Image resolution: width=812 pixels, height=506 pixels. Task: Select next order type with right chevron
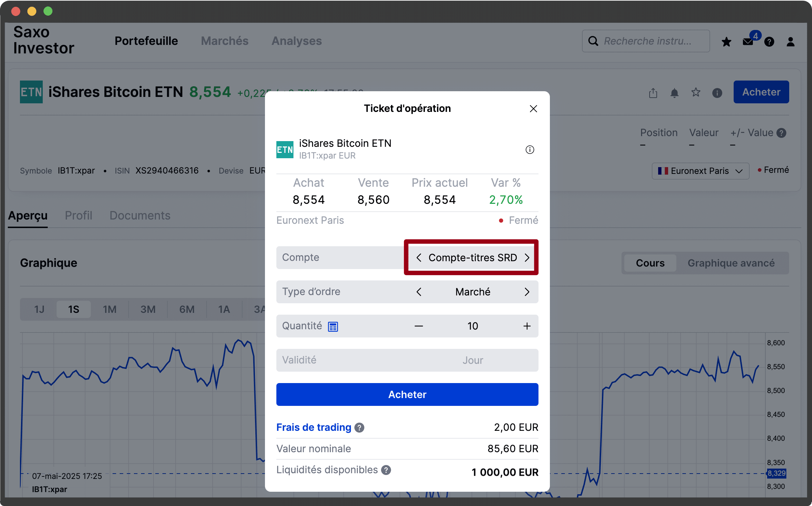(527, 292)
